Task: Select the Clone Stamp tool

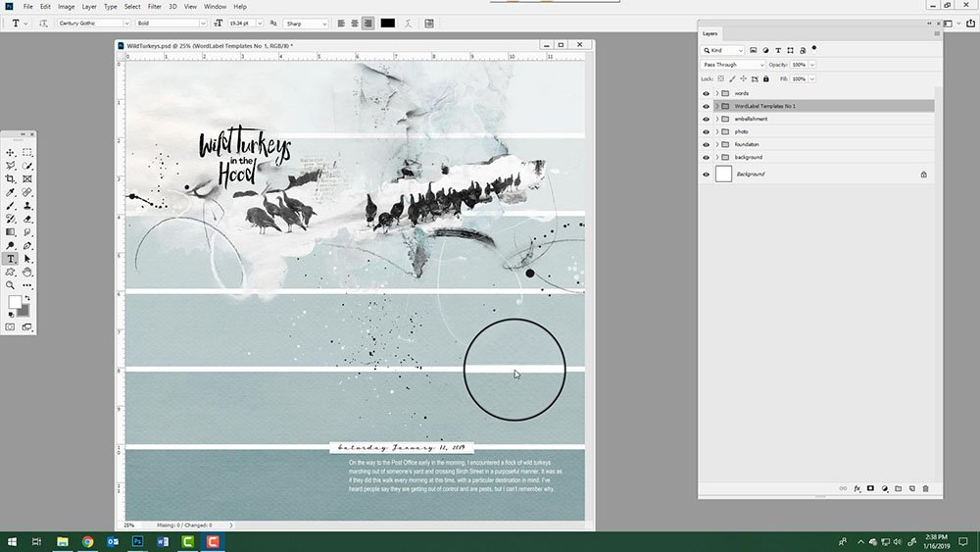Action: tap(27, 206)
